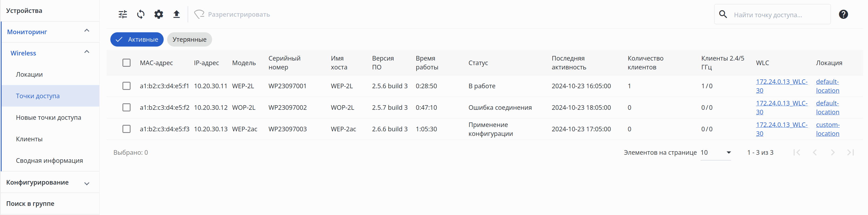The image size is (868, 215).
Task: Click the Разрегистрировать button
Action: coord(232,15)
